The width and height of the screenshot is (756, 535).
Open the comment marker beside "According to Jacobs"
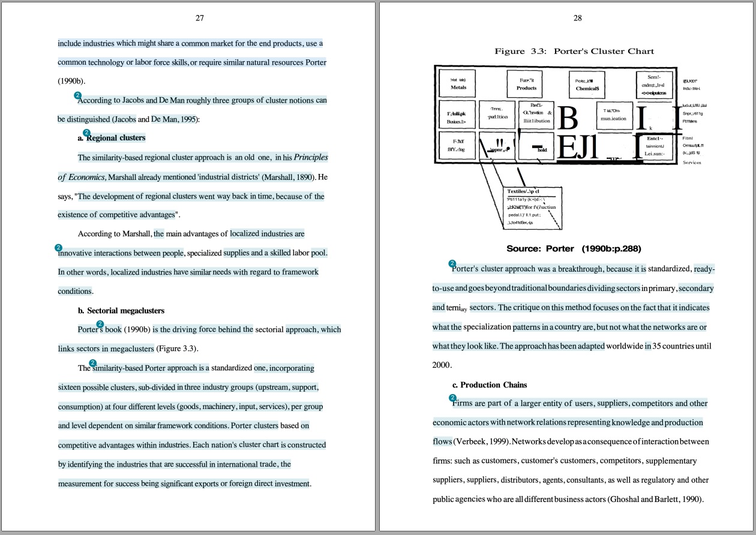coord(77,95)
